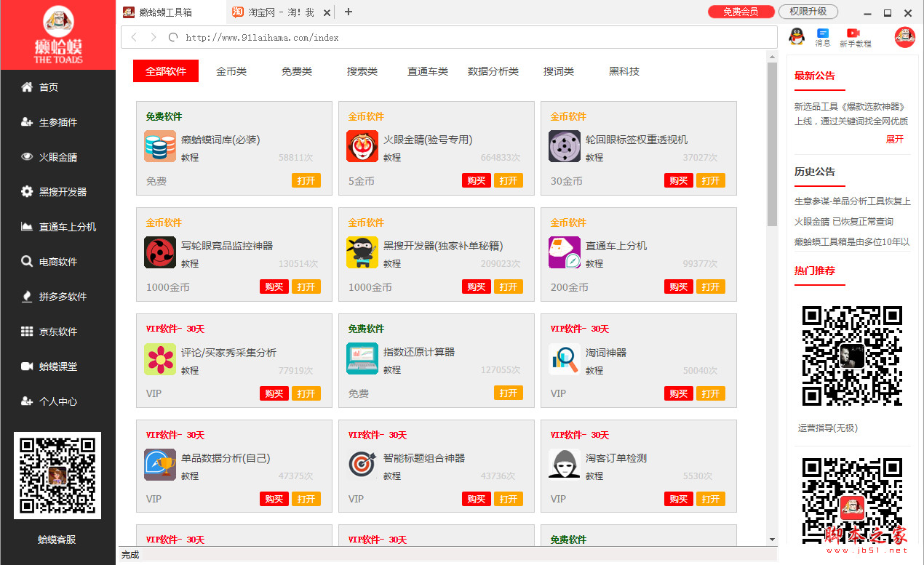The height and width of the screenshot is (565, 924).
Task: Open the 新手教程 video tutorial icon
Action: [x=855, y=38]
